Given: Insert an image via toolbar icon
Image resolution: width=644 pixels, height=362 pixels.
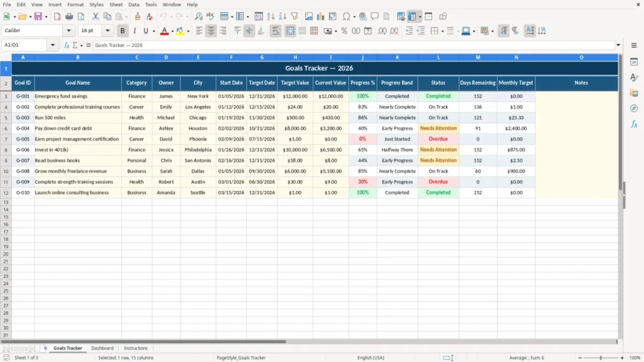Looking at the screenshot, I should click(x=309, y=16).
